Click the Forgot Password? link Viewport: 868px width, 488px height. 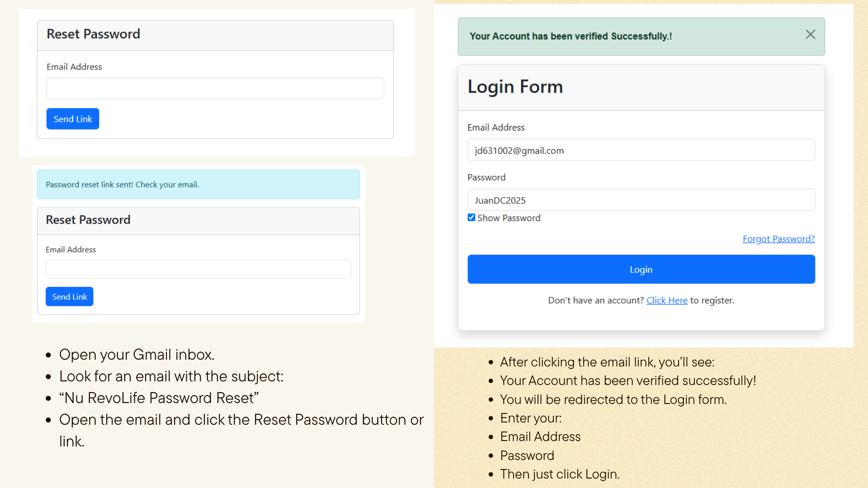[x=778, y=239]
